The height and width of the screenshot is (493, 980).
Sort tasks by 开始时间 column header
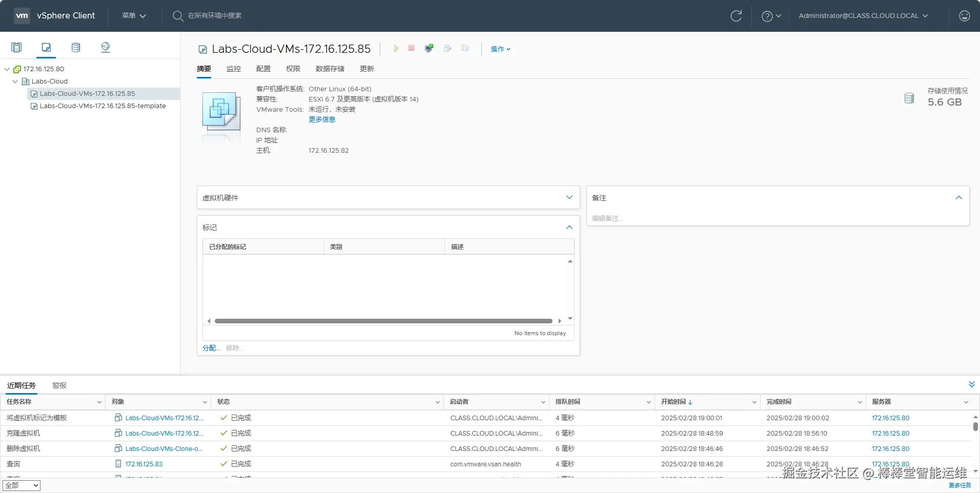pyautogui.click(x=673, y=402)
